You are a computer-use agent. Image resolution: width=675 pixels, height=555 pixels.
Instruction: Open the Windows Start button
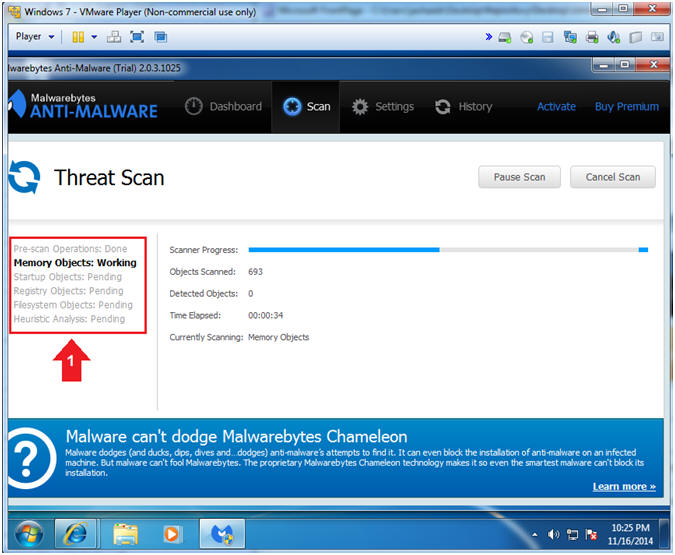(x=29, y=534)
